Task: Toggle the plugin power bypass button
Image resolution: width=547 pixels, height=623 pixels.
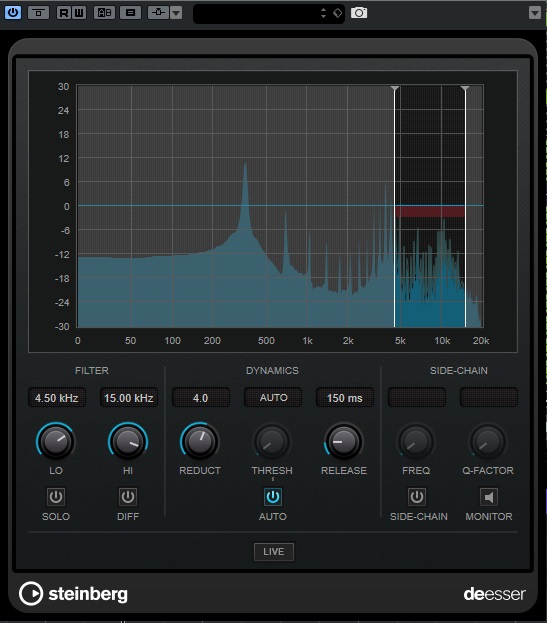Action: tap(13, 12)
